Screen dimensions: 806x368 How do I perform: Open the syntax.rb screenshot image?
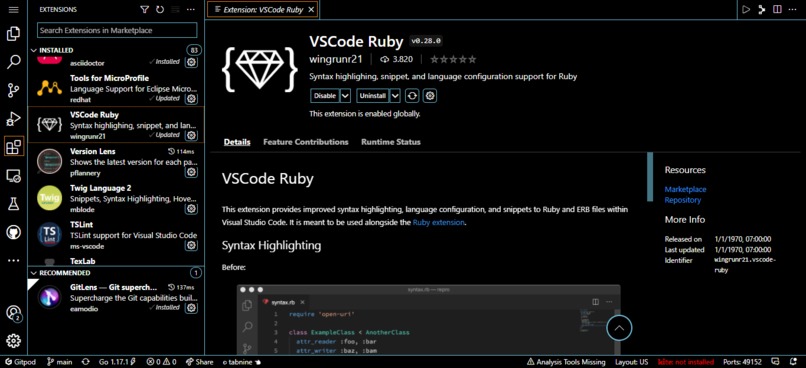(428, 319)
